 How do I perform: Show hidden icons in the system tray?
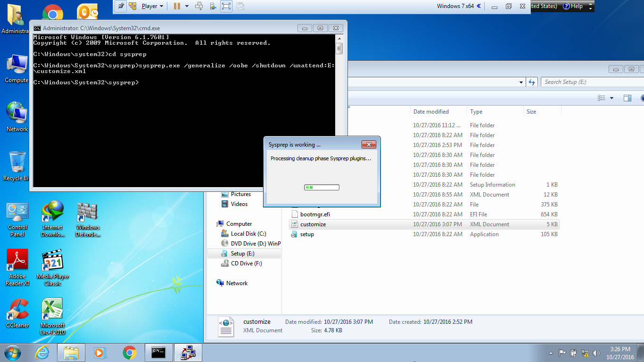[551, 353]
